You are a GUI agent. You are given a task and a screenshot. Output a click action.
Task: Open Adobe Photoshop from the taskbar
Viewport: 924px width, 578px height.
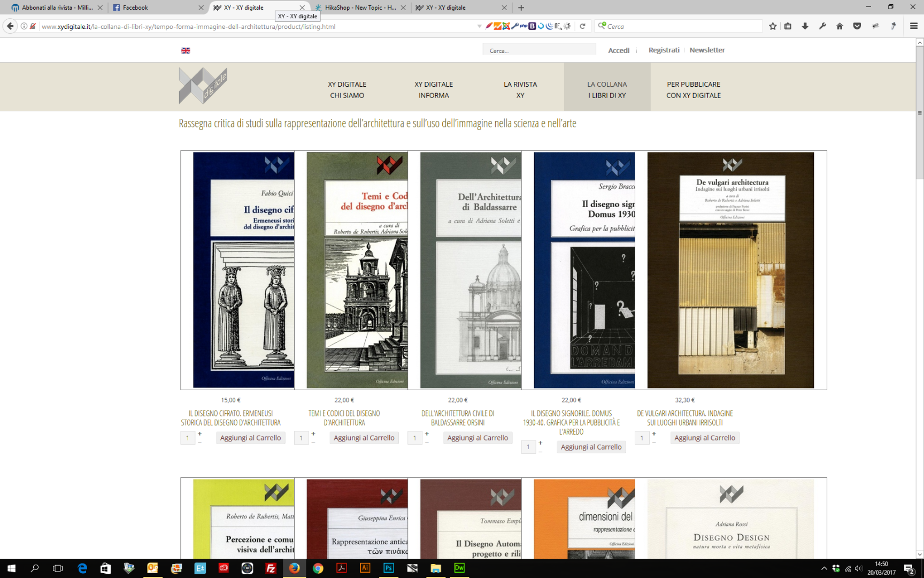pyautogui.click(x=389, y=568)
